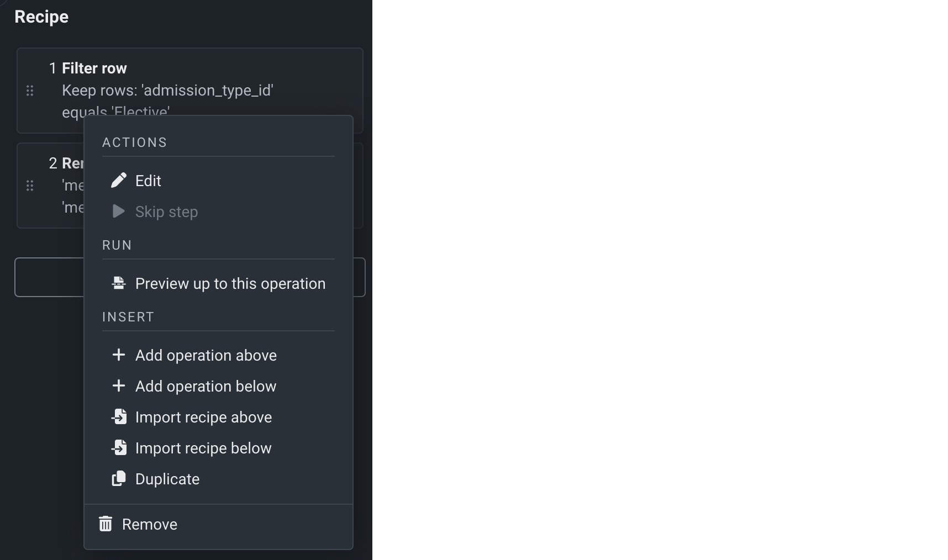Choose Import recipe below option
The height and width of the screenshot is (560, 948).
coord(204,448)
